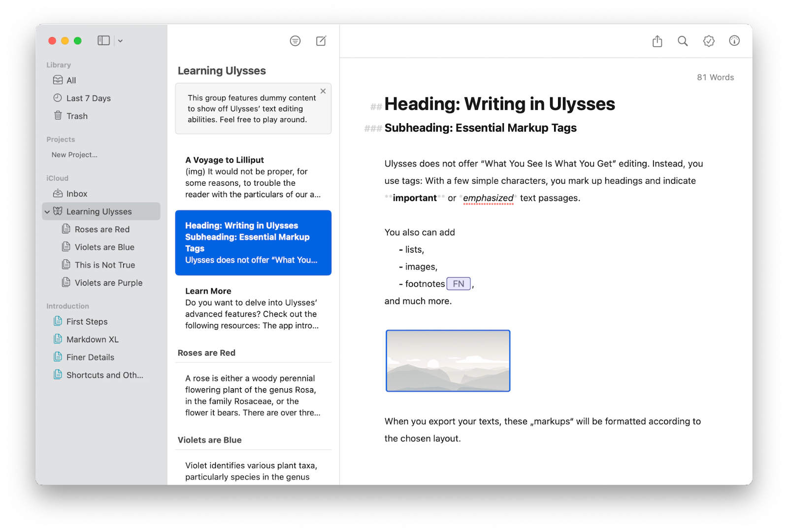Click the All inbox tray icon
The width and height of the screenshot is (788, 532).
(58, 80)
